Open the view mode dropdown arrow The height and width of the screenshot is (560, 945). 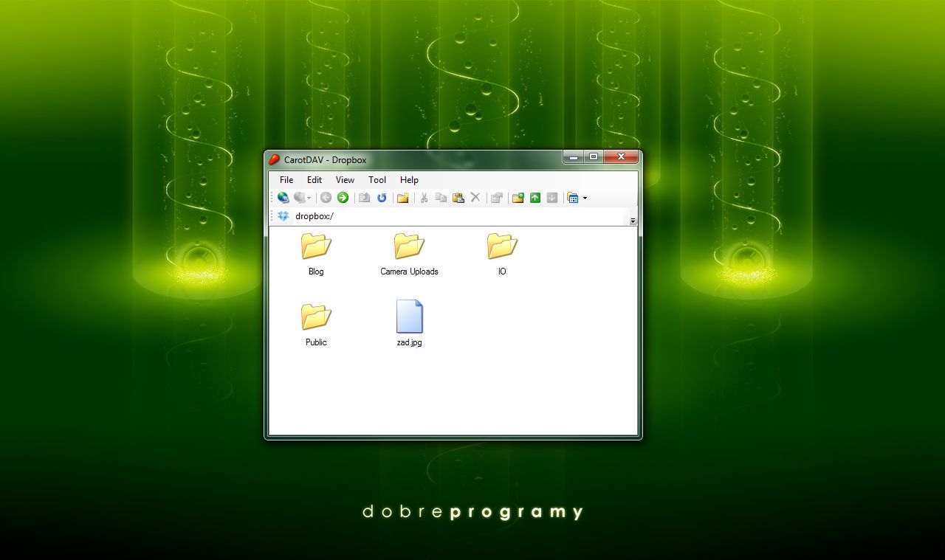585,198
